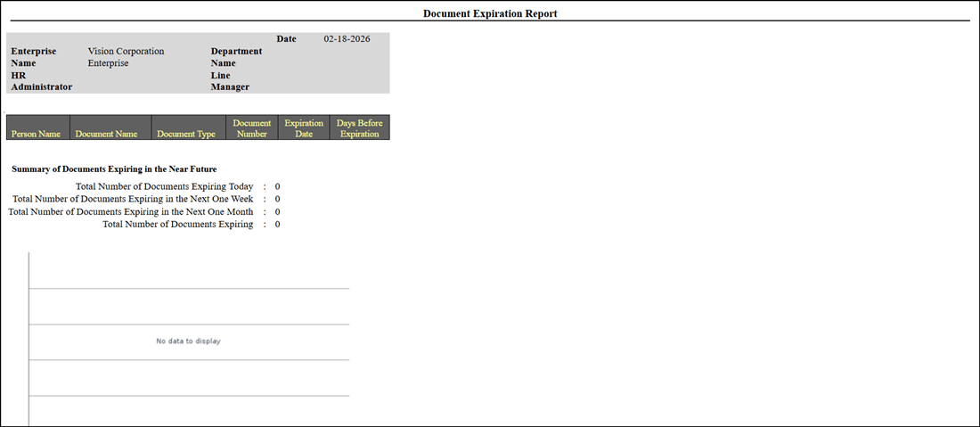Click Summary of Documents Expiring heading
Screen dimensions: 980x427
[x=114, y=168]
